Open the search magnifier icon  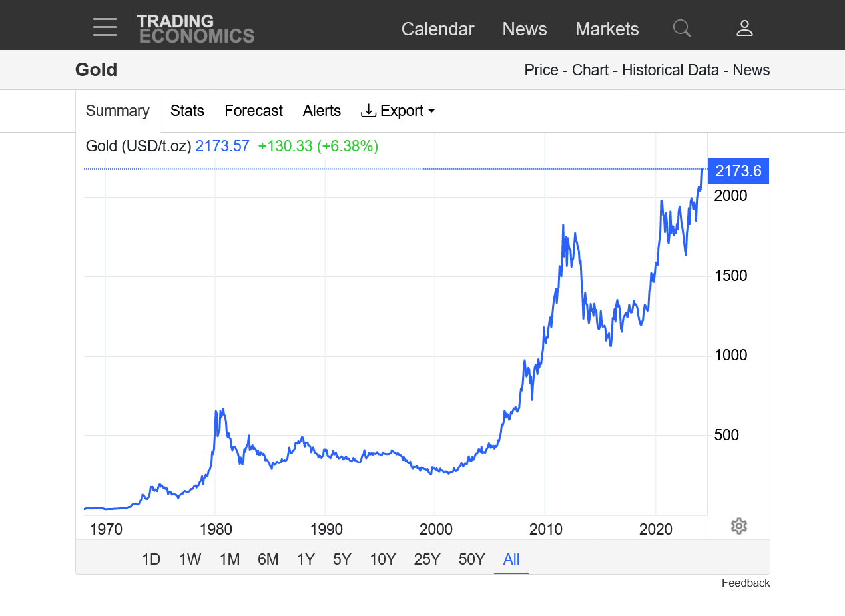coord(682,28)
